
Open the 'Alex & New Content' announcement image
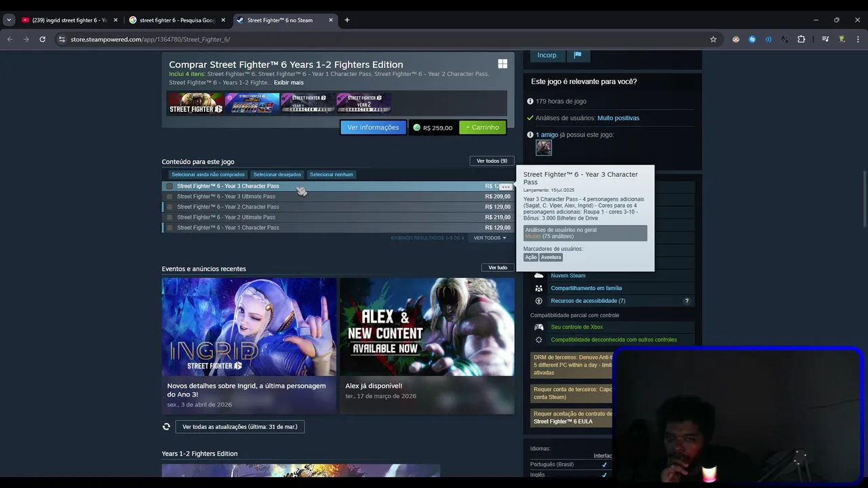pos(427,327)
